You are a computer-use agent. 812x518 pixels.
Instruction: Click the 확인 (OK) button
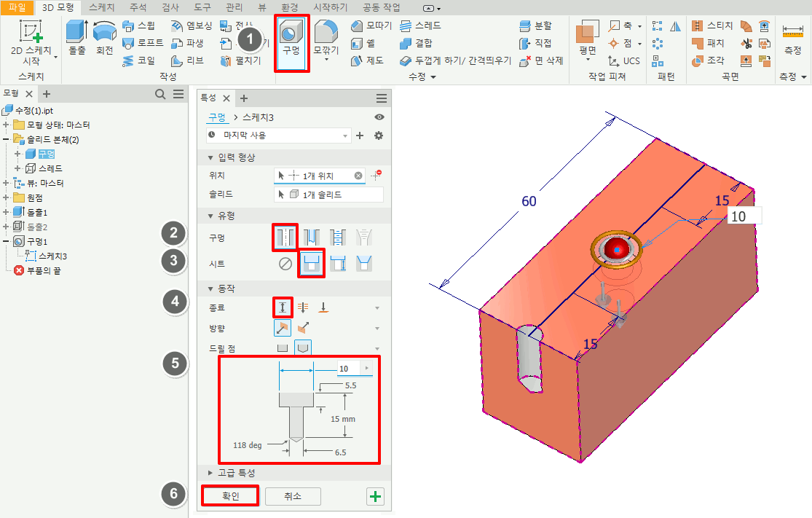(x=230, y=496)
